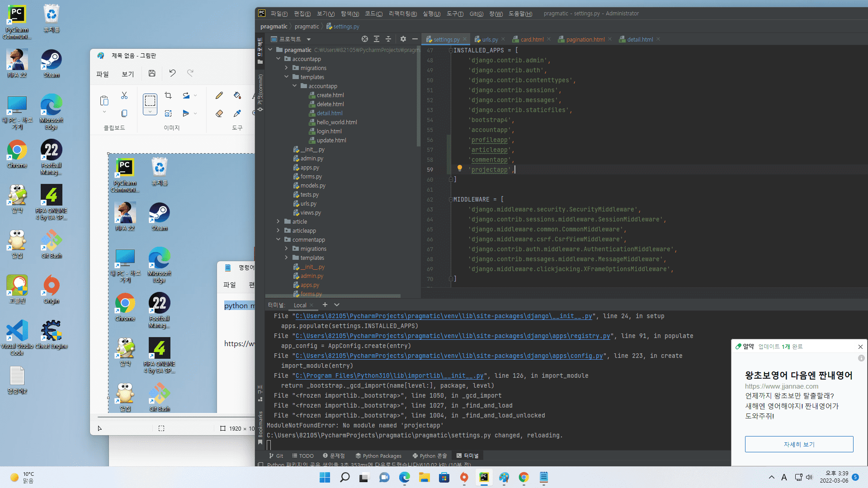
Task: Click the locate-file target icon in project panel
Action: click(365, 39)
